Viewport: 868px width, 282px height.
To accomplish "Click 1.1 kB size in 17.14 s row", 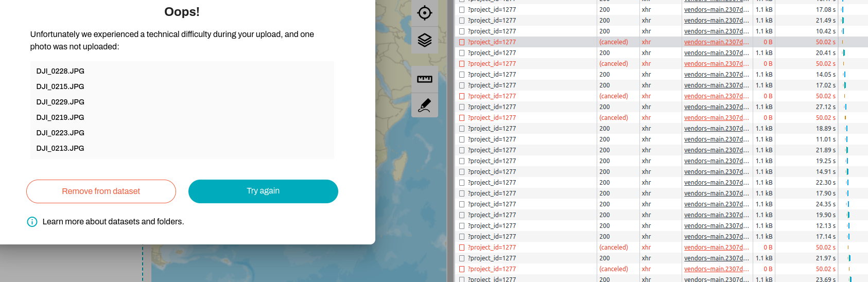I will (x=764, y=237).
